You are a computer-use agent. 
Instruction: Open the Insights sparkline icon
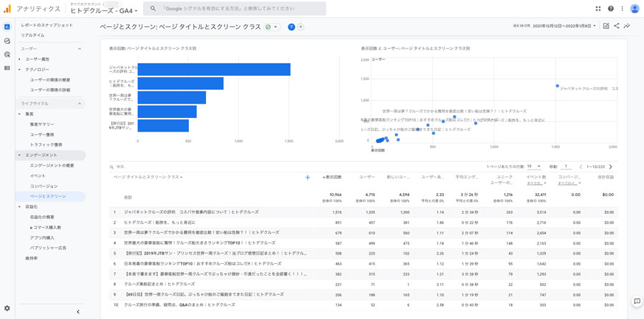(x=627, y=26)
